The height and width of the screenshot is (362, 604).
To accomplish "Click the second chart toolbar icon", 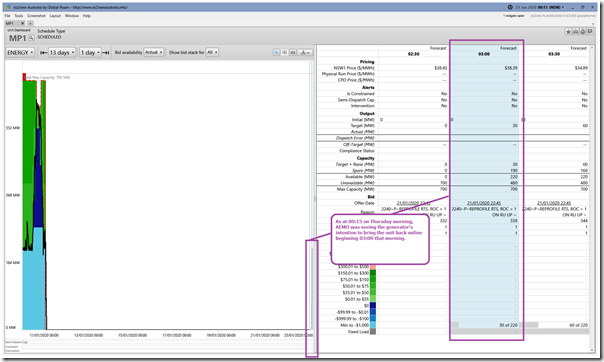I will pyautogui.click(x=285, y=52).
